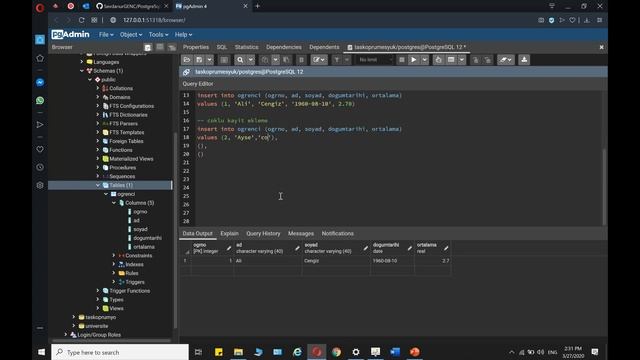
Task: Open the Messages tab
Action: point(301,233)
